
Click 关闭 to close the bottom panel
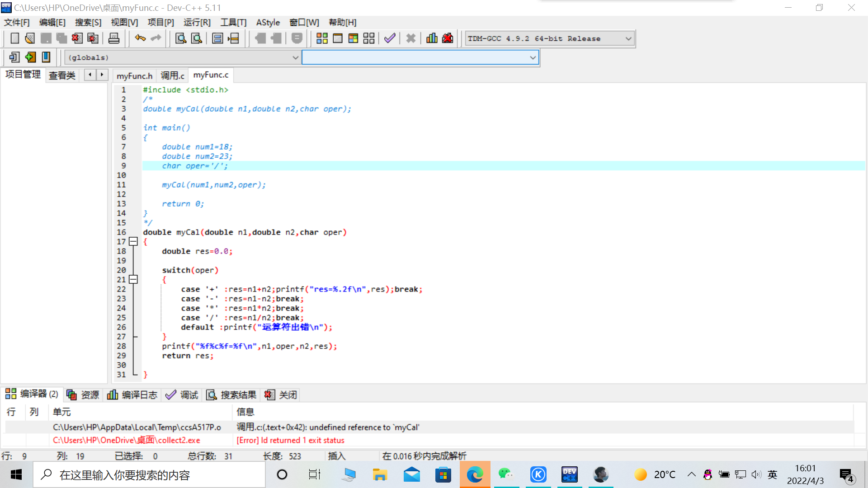(281, 395)
